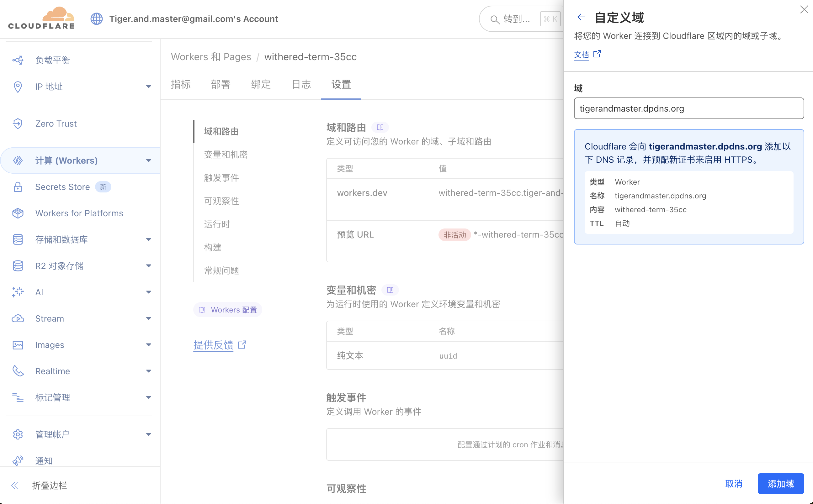Click the 管理帐户 gear icon
The height and width of the screenshot is (504, 813).
pyautogui.click(x=18, y=434)
